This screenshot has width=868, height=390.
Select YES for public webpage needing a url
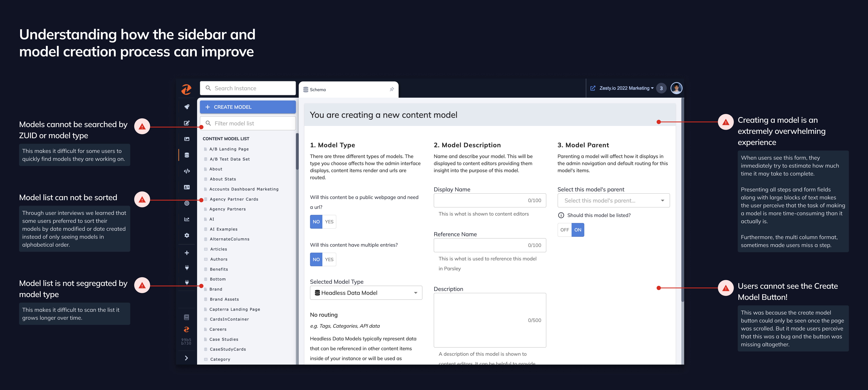329,222
